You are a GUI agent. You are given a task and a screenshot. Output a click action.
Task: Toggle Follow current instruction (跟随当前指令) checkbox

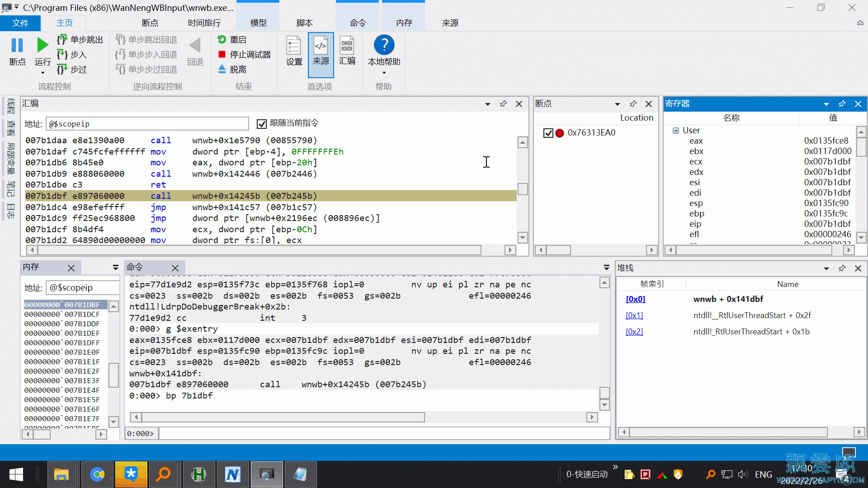tap(261, 124)
